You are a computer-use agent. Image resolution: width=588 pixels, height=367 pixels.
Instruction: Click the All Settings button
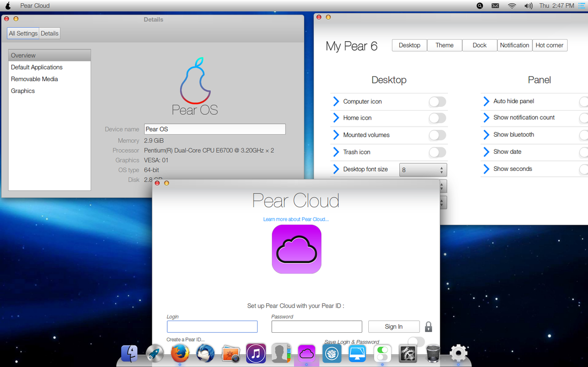[x=23, y=33]
